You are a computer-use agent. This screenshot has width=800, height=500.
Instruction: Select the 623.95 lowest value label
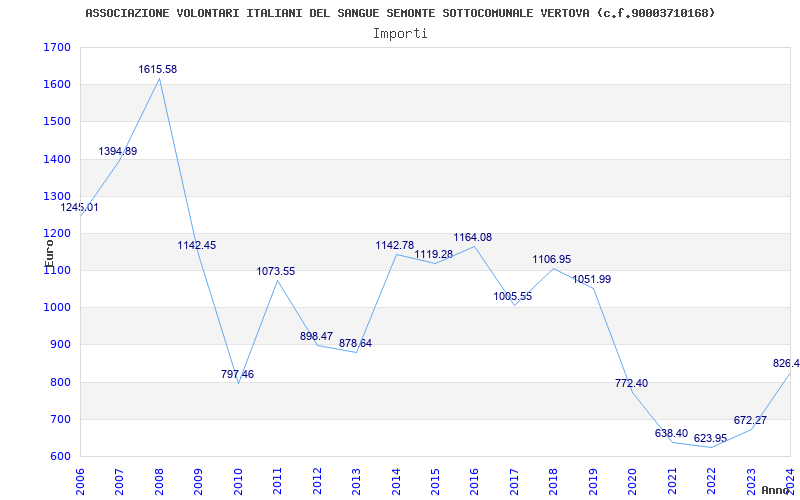point(710,439)
